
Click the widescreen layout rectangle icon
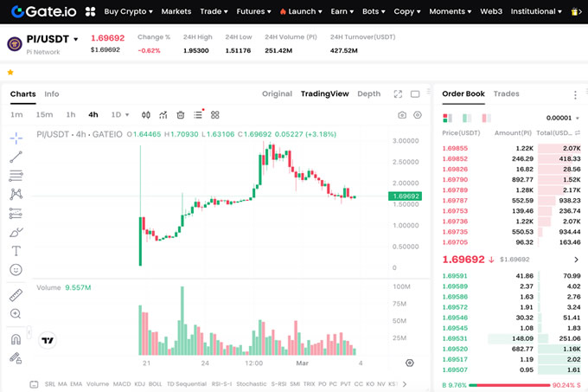[415, 93]
